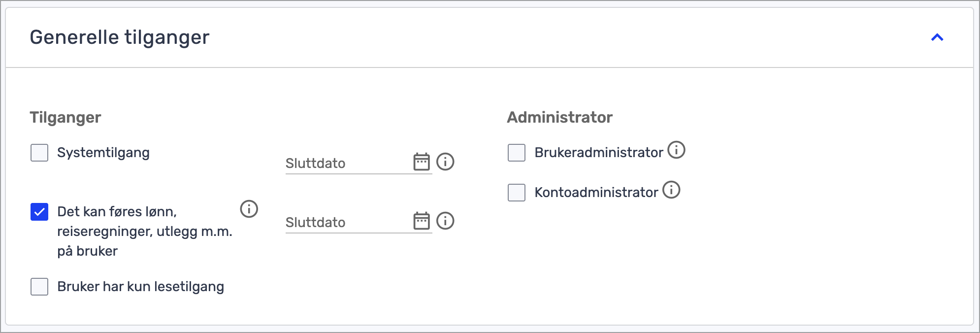Show info about Kontoadministrator role
This screenshot has width=980, height=333.
671,190
